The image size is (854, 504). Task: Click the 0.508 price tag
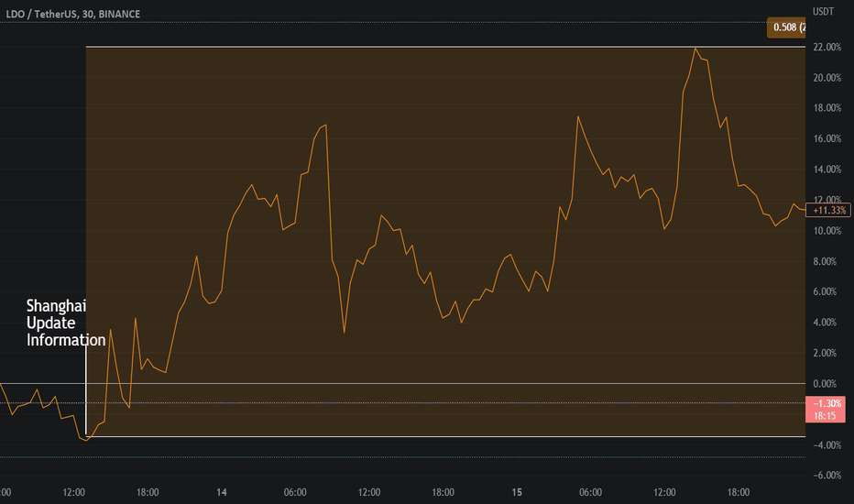point(786,27)
